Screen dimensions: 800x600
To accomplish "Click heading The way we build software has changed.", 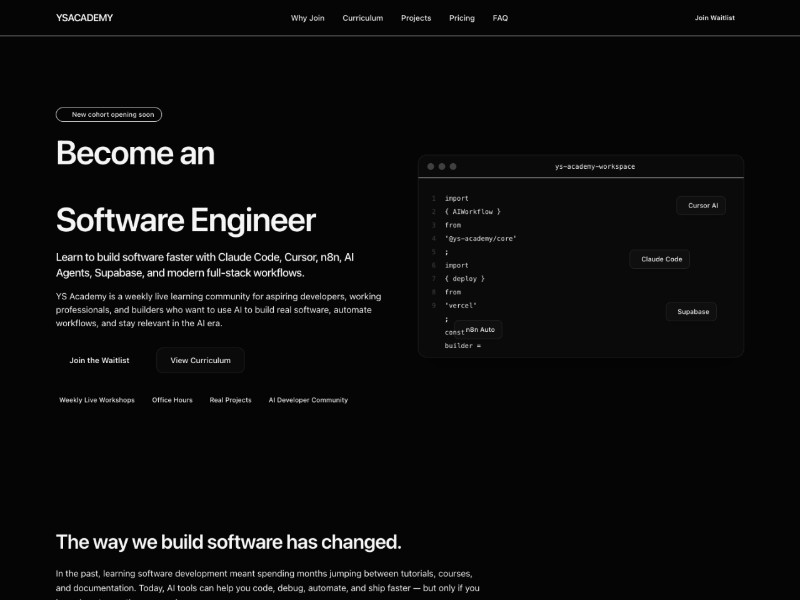I will pos(229,542).
